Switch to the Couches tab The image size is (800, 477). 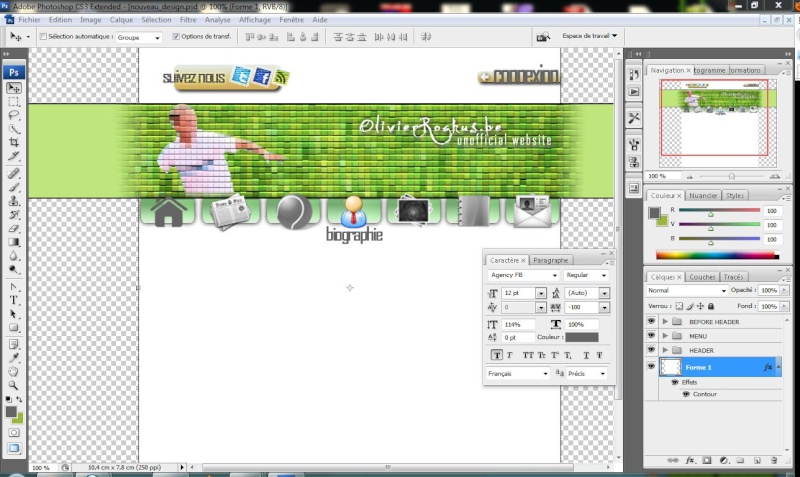[x=702, y=277]
